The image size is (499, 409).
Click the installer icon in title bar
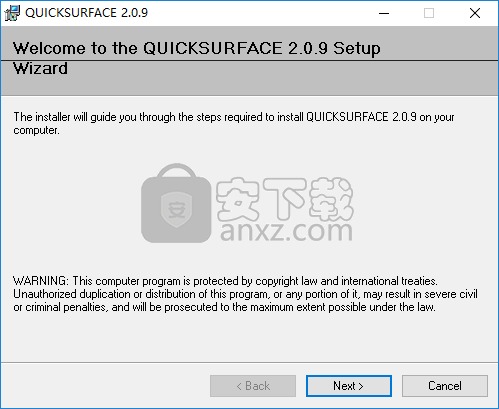[x=12, y=13]
